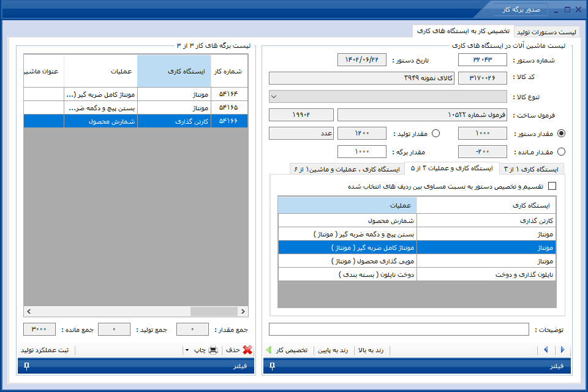Click the جمع تولید total field
The width and height of the screenshot is (588, 392).
(114, 329)
